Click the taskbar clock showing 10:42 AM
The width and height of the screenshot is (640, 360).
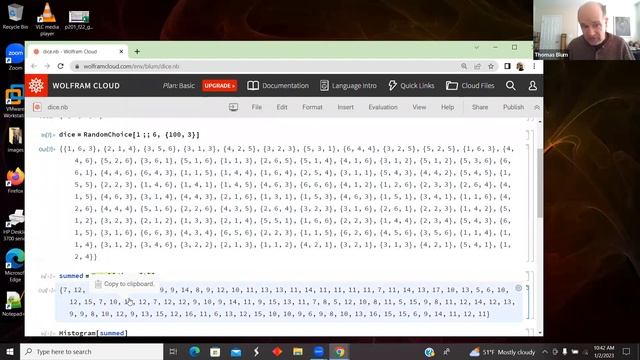[x=604, y=351]
